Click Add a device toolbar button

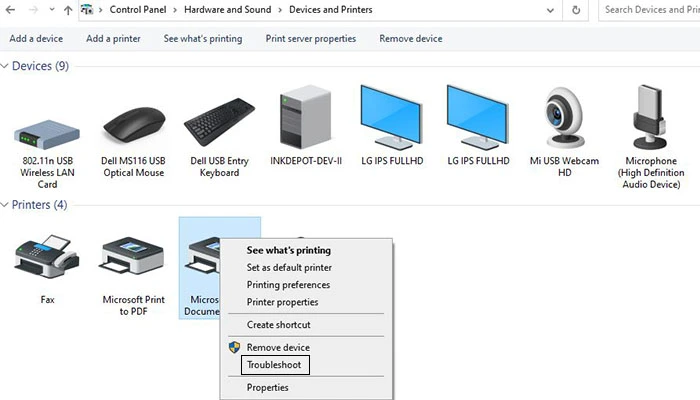click(36, 39)
